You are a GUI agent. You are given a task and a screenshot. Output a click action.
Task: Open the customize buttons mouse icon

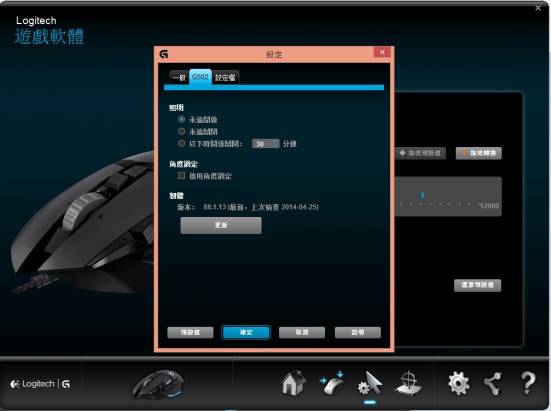coord(332,383)
